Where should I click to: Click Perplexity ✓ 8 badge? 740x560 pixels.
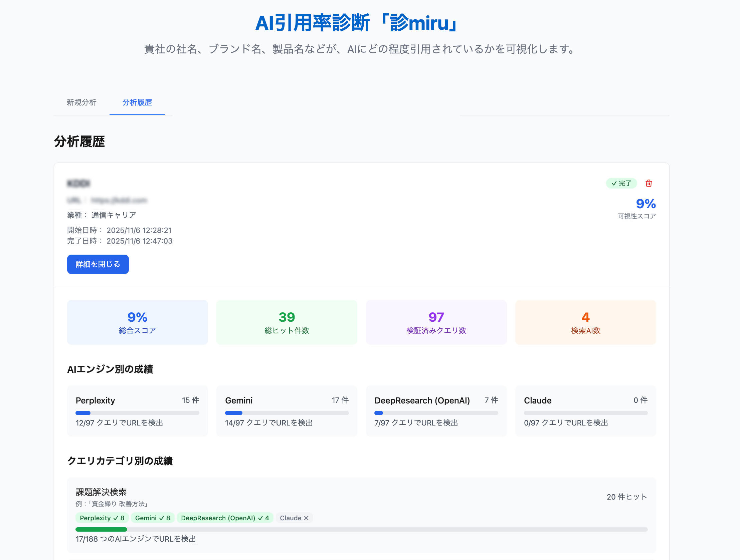(x=102, y=518)
